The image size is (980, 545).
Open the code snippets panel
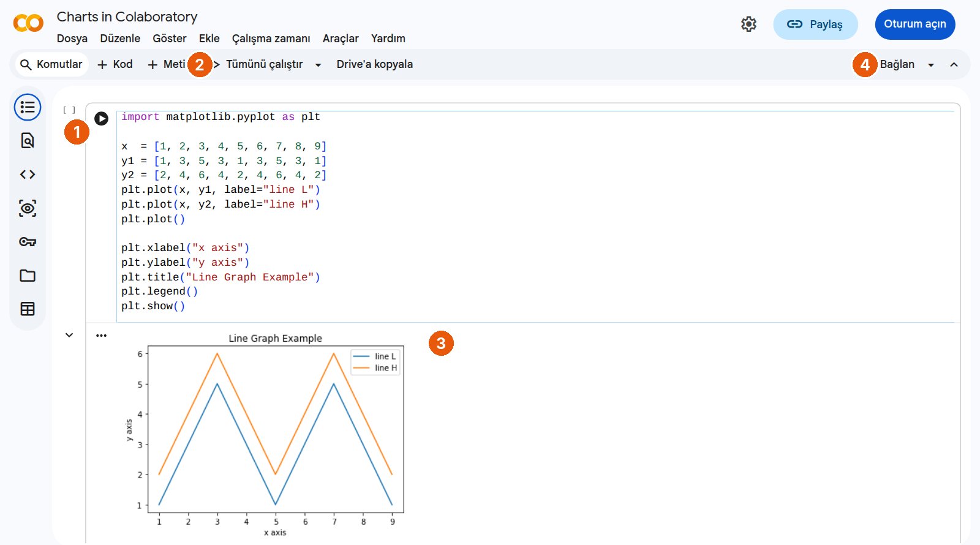pos(28,175)
